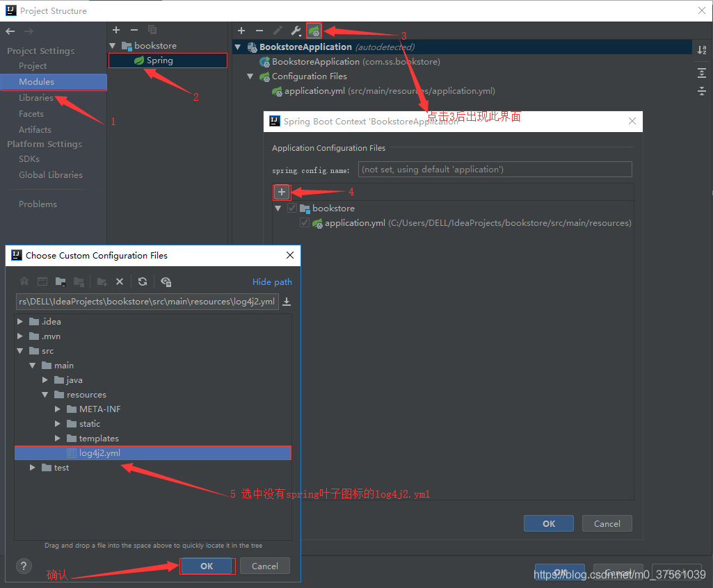This screenshot has height=588, width=713.
Task: Click spring.config.name input field
Action: coord(495,170)
